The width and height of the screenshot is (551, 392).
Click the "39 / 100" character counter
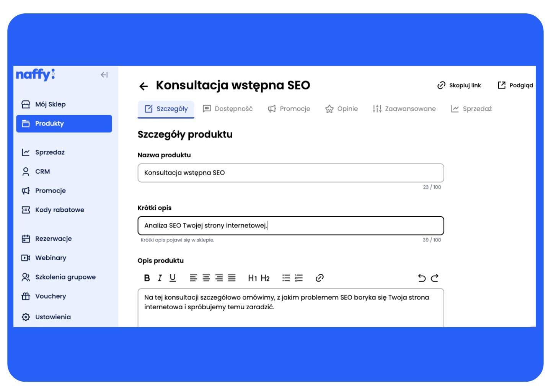tap(432, 240)
